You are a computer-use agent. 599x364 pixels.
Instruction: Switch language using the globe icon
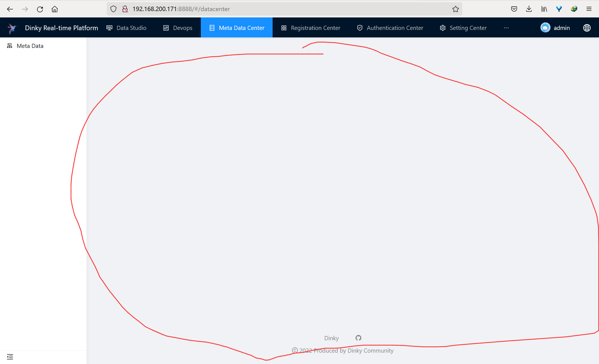tap(587, 28)
